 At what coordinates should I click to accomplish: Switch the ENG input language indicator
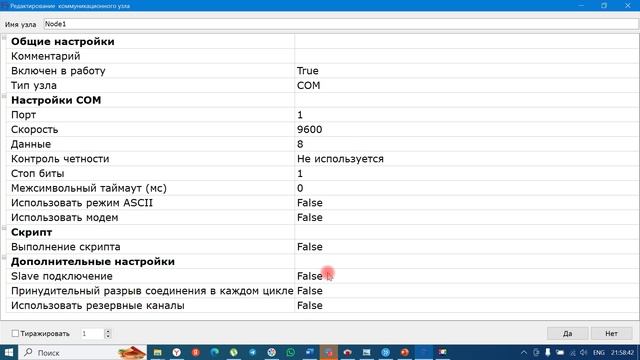click(599, 352)
